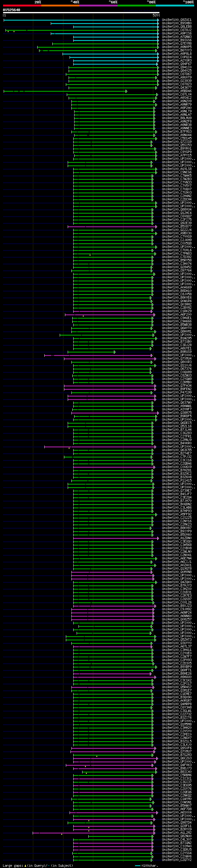Select hit label UniRef100_B8KVE6
This screenshot has width=197, height=868.
(177, 297)
